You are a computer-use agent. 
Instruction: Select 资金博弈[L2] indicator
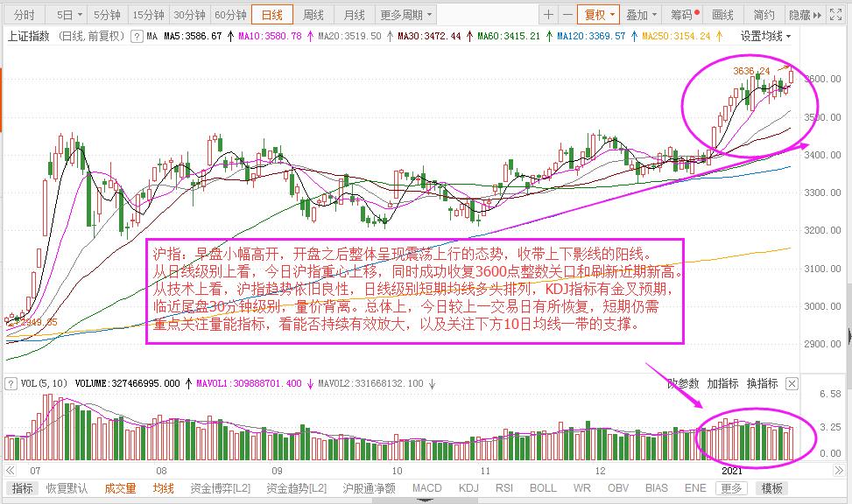220,488
